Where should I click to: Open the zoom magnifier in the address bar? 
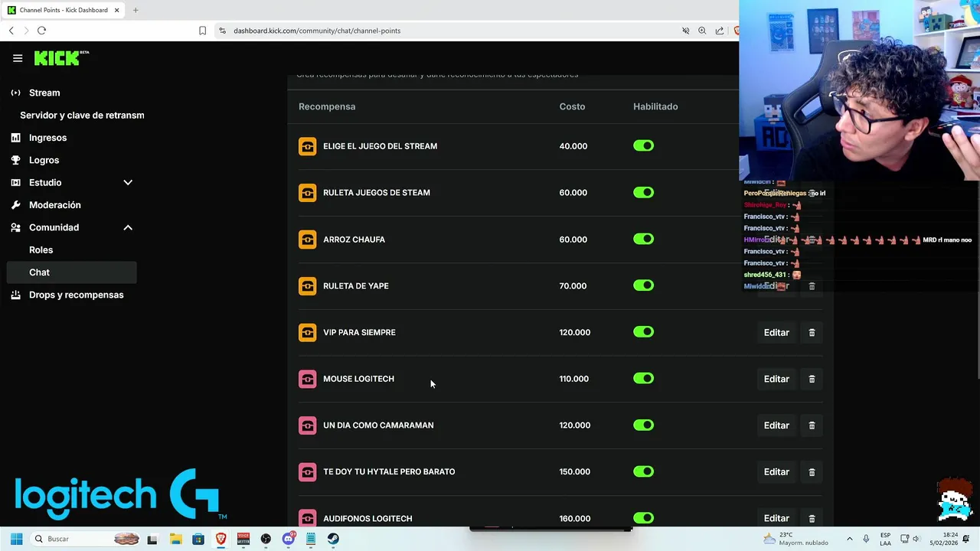click(702, 31)
